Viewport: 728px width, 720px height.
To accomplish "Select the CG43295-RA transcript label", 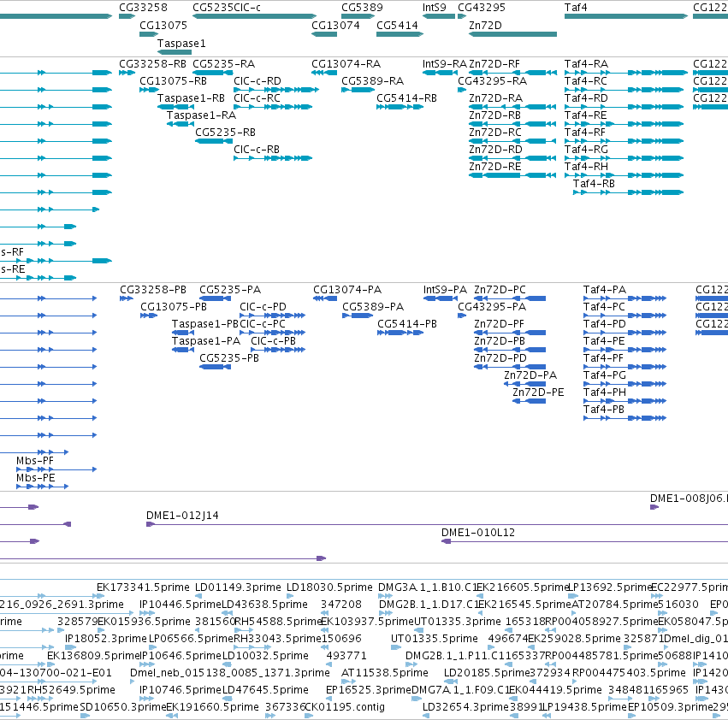I will click(492, 81).
